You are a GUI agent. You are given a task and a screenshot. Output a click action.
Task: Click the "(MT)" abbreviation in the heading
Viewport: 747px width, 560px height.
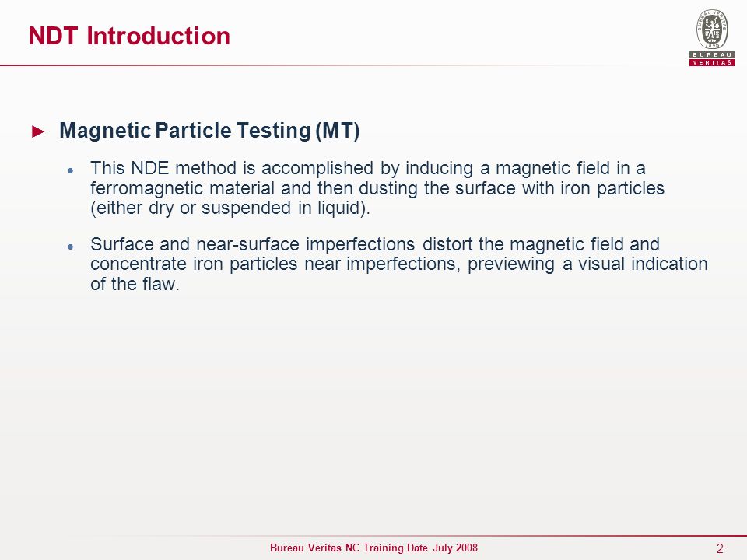pos(338,131)
